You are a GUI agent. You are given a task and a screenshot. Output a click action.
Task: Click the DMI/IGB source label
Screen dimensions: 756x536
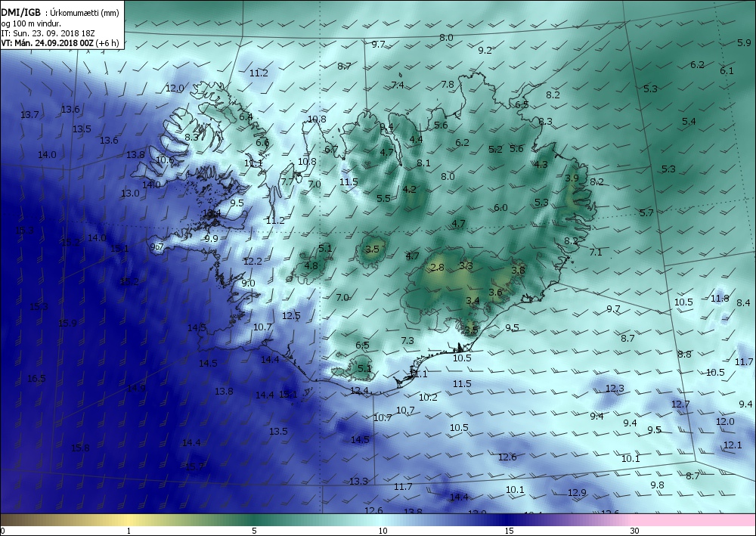pos(20,13)
